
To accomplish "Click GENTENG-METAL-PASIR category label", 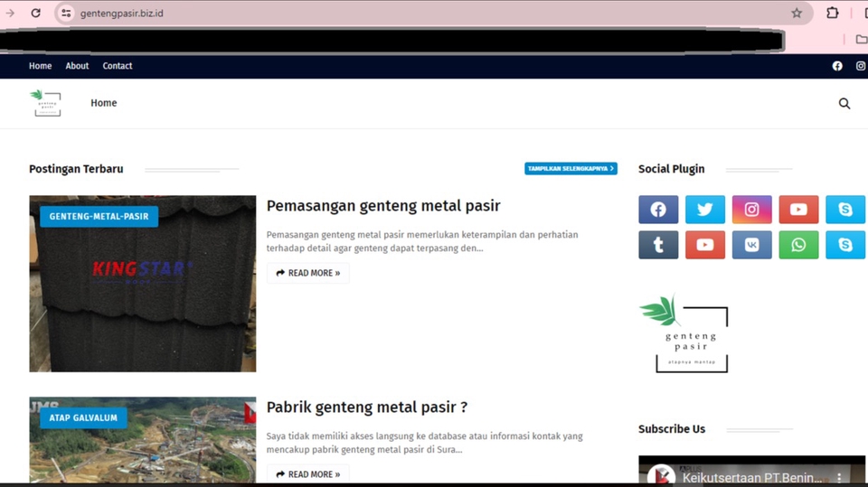I will pyautogui.click(x=99, y=216).
